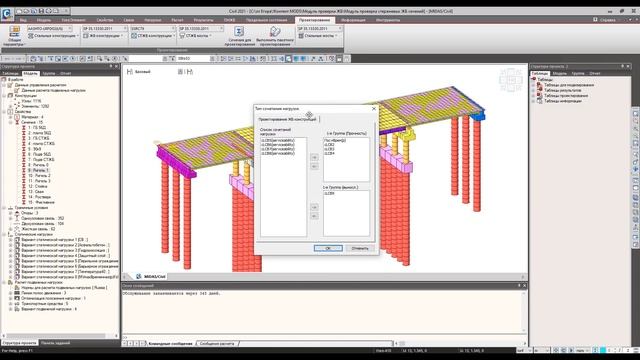Select Узлы: 1116 in the model tree

point(32,101)
